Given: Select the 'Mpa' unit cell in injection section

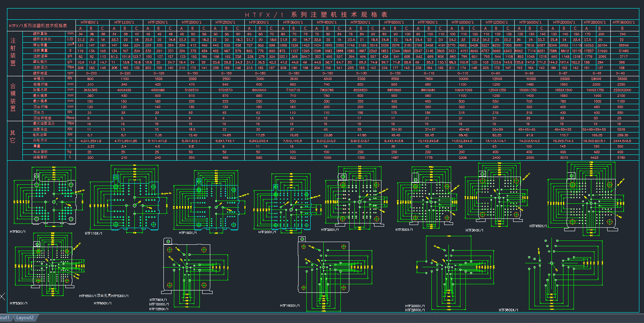Looking at the screenshot, I should click(x=70, y=67).
